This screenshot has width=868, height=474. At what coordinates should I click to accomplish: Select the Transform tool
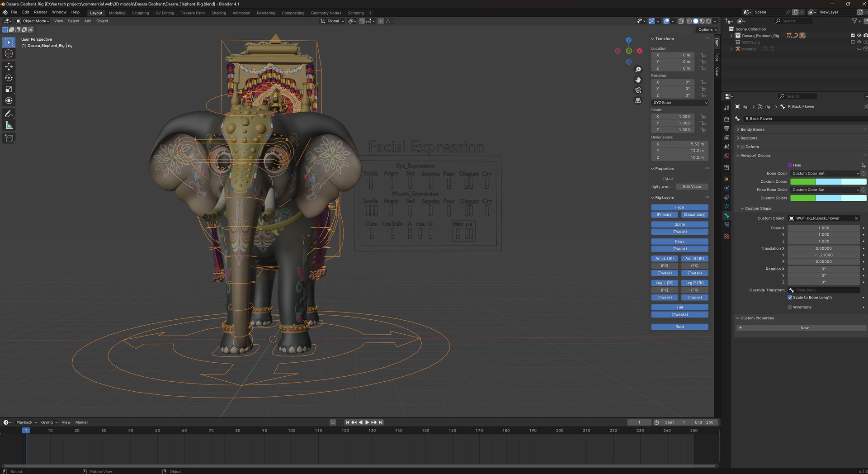pos(9,101)
